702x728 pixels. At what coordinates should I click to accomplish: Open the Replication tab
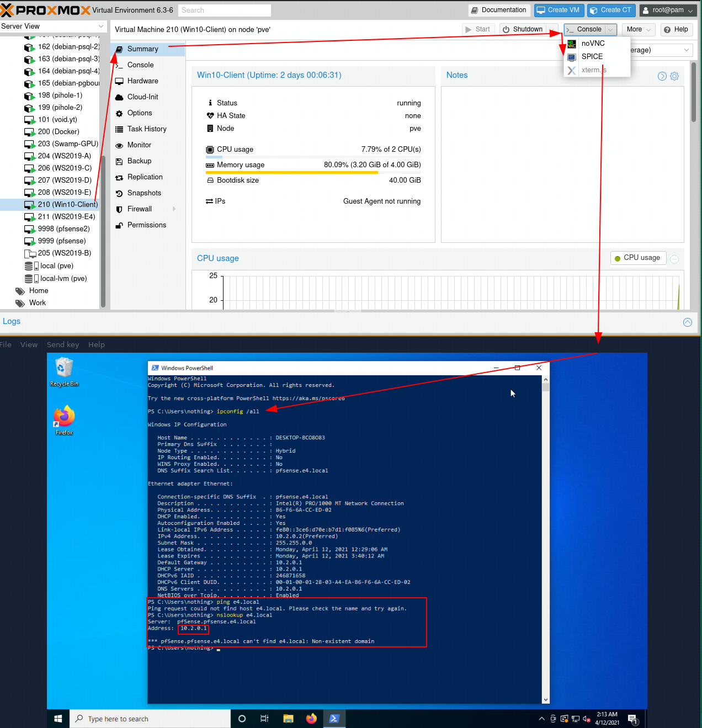pos(148,177)
